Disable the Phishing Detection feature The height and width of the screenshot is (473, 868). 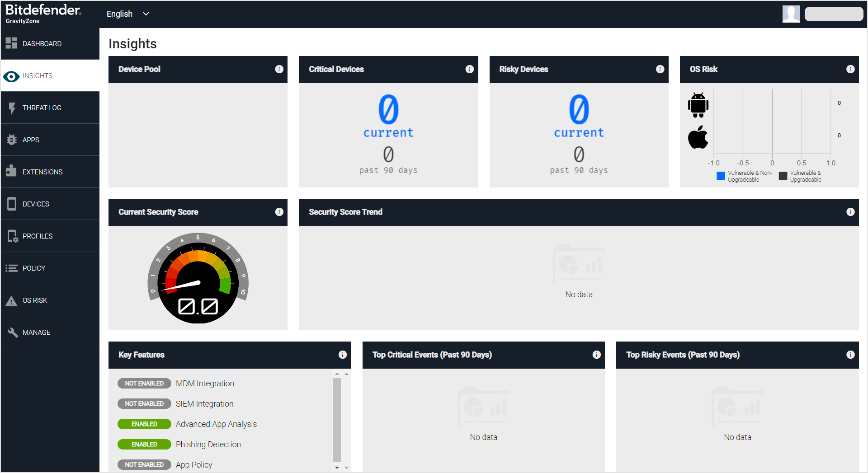[x=144, y=444]
